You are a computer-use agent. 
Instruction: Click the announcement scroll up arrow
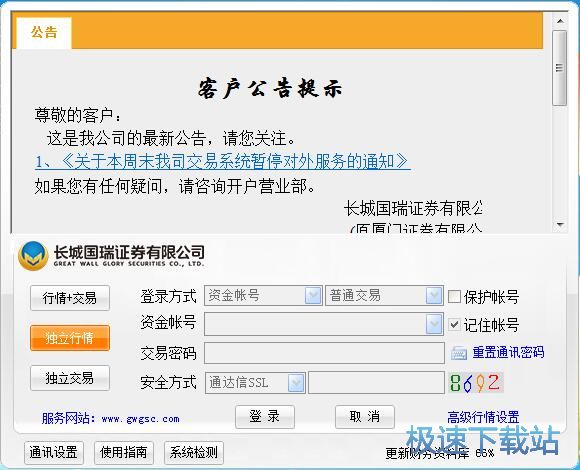point(560,21)
